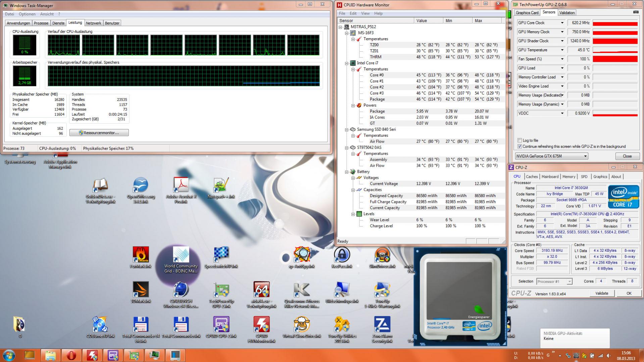Launch Total Commander 64 bit shortcut

[x=141, y=329]
